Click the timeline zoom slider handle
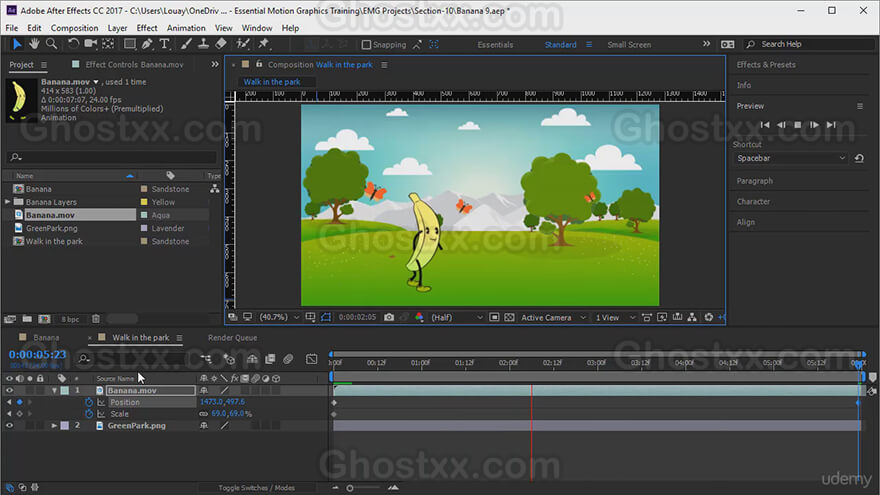The height and width of the screenshot is (495, 880). (x=350, y=488)
